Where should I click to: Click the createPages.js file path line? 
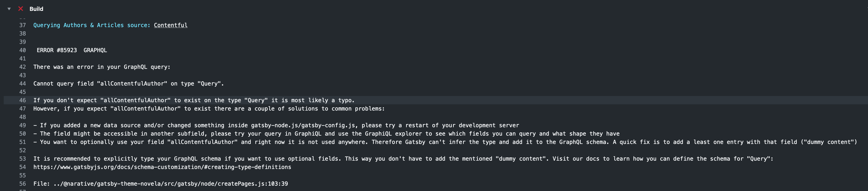tap(160, 184)
